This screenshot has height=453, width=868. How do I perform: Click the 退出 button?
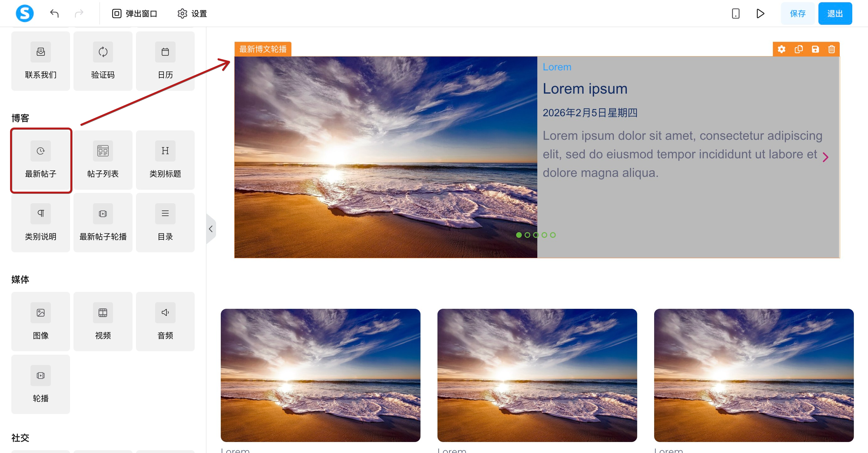coord(835,14)
